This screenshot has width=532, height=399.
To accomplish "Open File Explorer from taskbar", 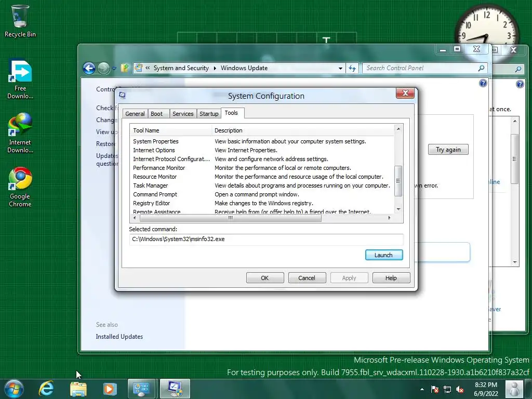I will pyautogui.click(x=78, y=389).
